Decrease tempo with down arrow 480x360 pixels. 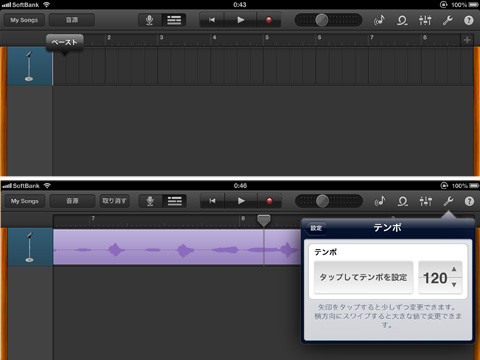pos(454,285)
